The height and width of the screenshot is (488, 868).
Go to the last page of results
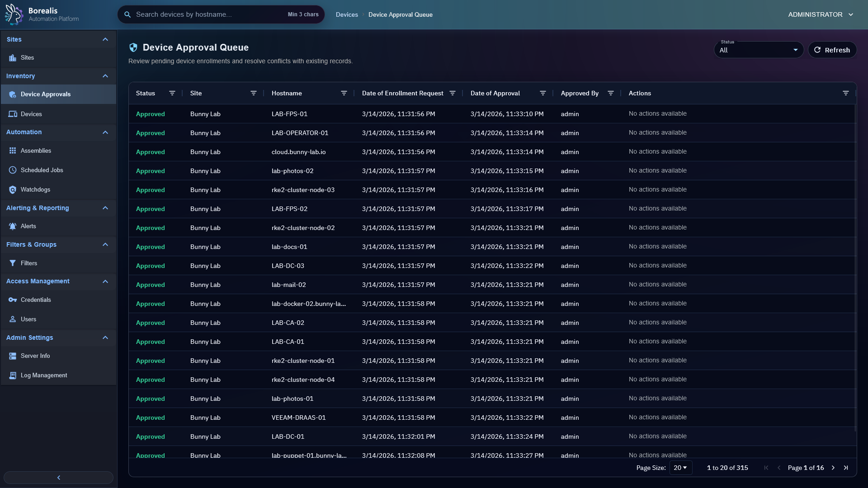click(x=846, y=468)
